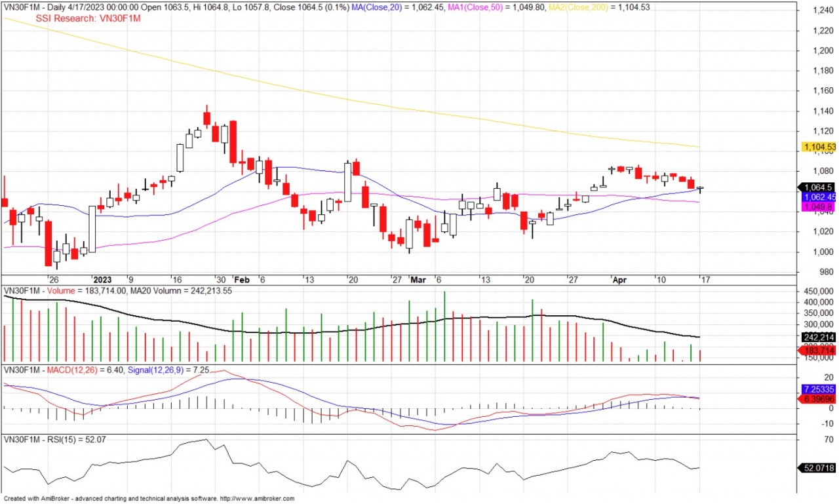Image resolution: width=839 pixels, height=504 pixels.
Task: Open the http://www.amibroker.com footer link
Action: (257, 499)
